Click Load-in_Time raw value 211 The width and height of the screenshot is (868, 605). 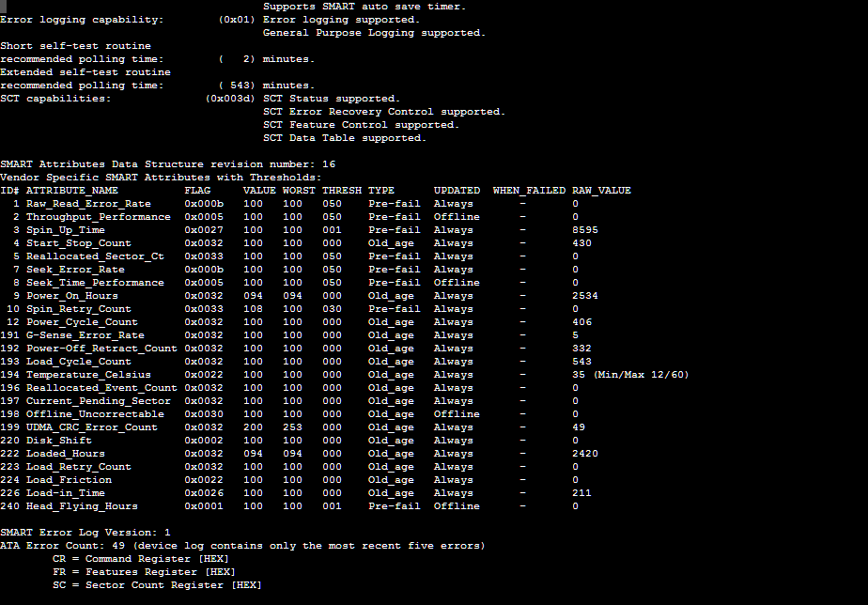pos(581,493)
